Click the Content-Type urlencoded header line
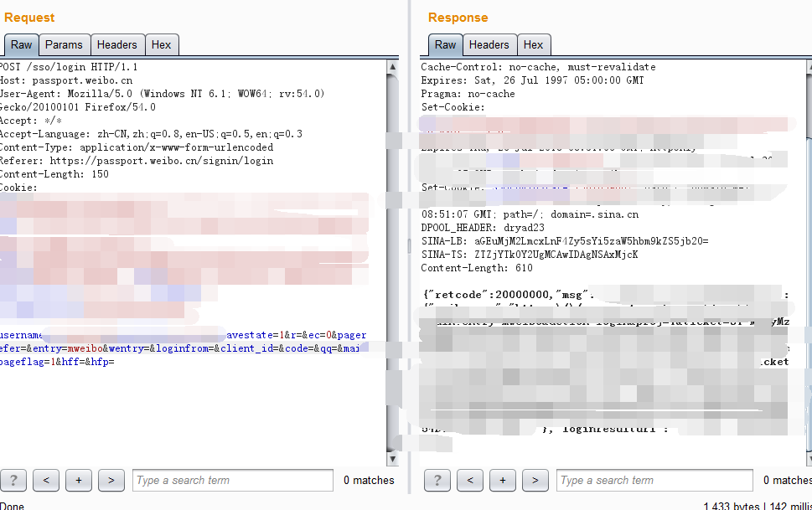This screenshot has height=510, width=812. [x=137, y=147]
